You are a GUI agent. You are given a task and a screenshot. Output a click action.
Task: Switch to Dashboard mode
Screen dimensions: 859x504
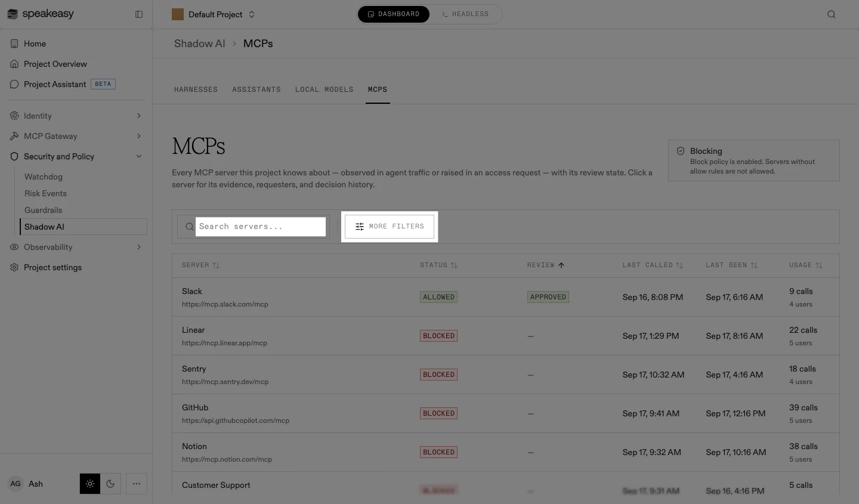coord(394,14)
